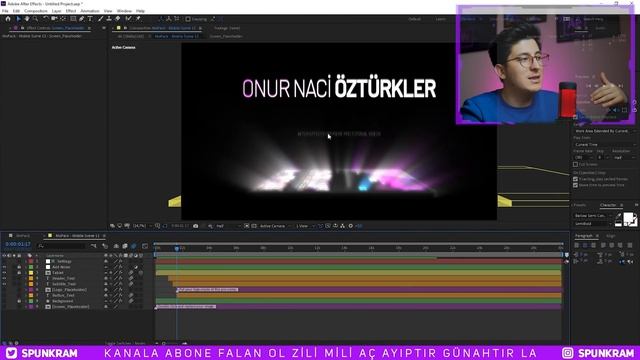Viewport: 640px width, 360px height.
Task: Open the Effect menu
Action: pos(71,11)
